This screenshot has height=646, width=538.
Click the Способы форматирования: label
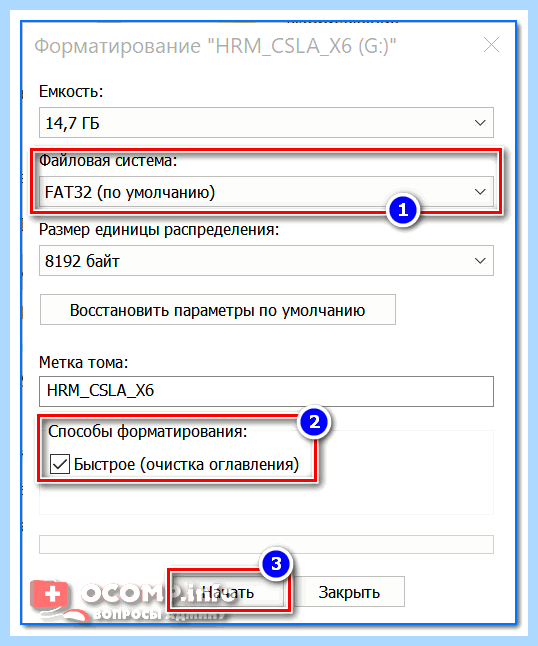pyautogui.click(x=147, y=431)
